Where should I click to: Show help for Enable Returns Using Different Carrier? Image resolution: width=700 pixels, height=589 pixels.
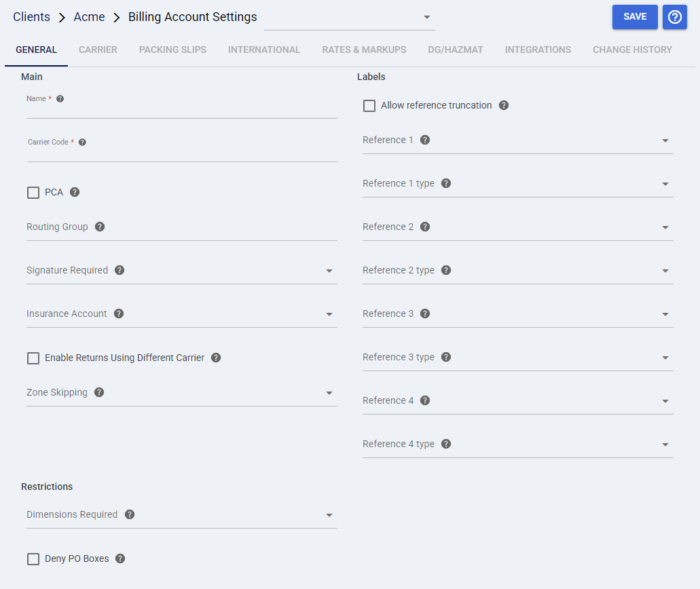(x=216, y=358)
